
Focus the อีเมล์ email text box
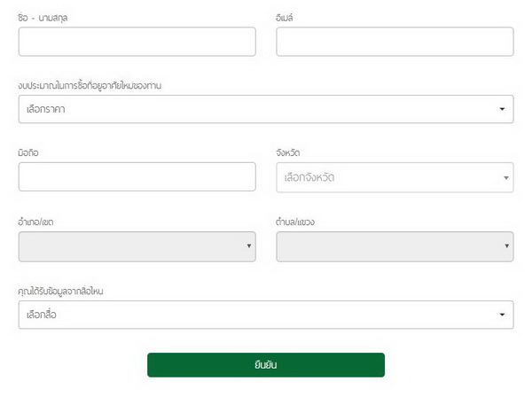[x=395, y=42]
